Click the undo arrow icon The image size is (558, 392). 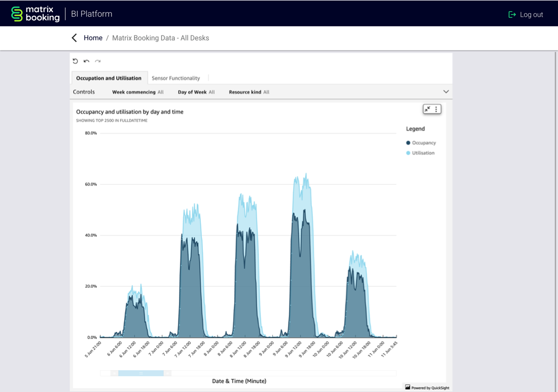87,61
